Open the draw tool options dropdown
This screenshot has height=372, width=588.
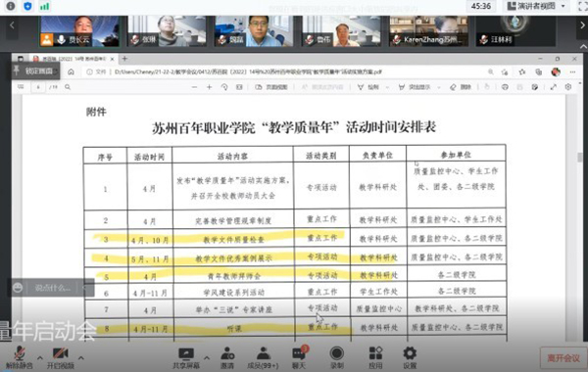[388, 87]
